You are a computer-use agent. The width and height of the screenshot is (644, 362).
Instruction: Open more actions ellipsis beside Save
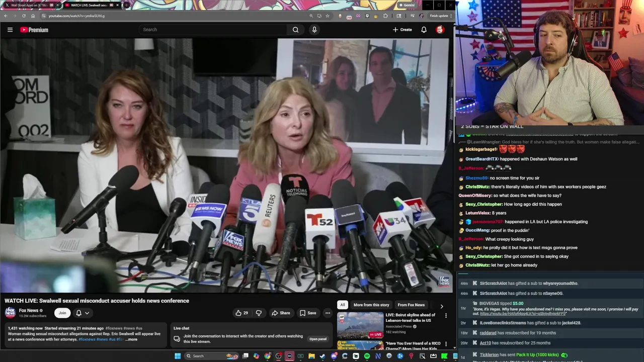(x=328, y=313)
